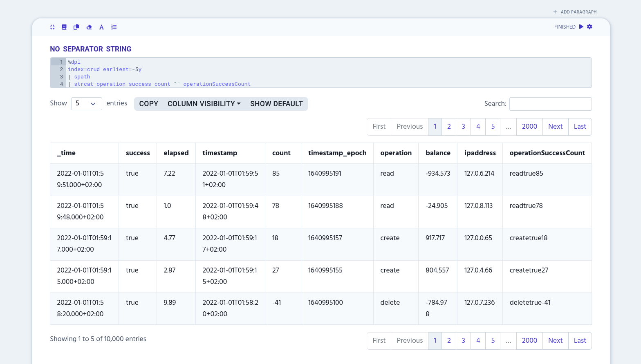Sort by the balance column header
The image size is (641, 364).
(x=438, y=153)
